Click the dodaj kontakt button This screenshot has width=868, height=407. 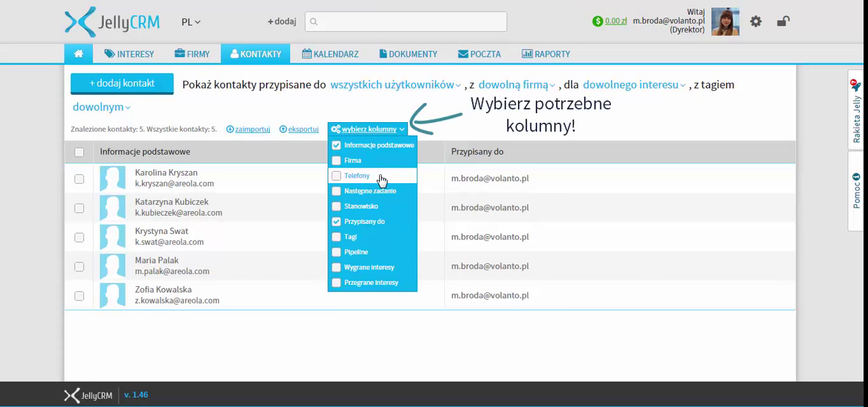point(122,83)
